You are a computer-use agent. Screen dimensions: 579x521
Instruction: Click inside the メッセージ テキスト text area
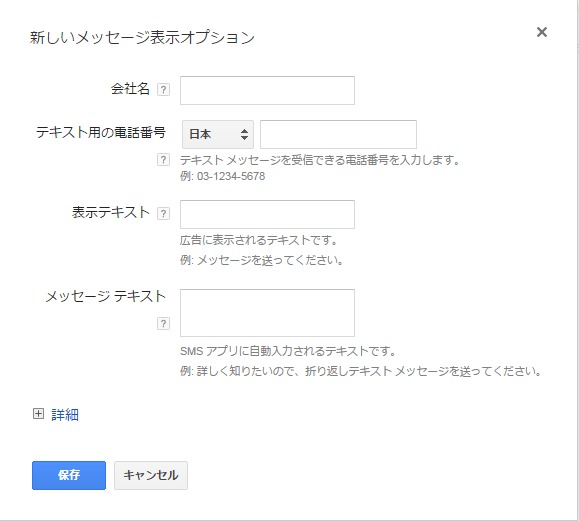pos(267,313)
